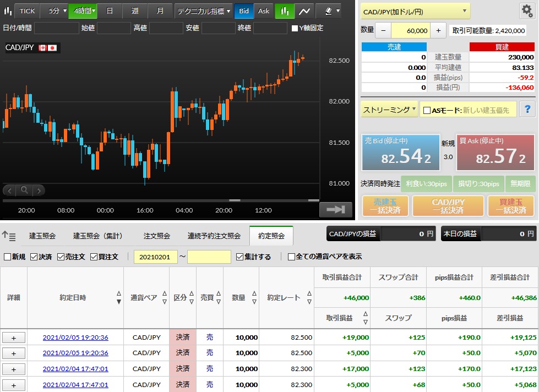Click the 売 Bid 82.542 sell button
This screenshot has width=539, height=392.
pyautogui.click(x=400, y=153)
